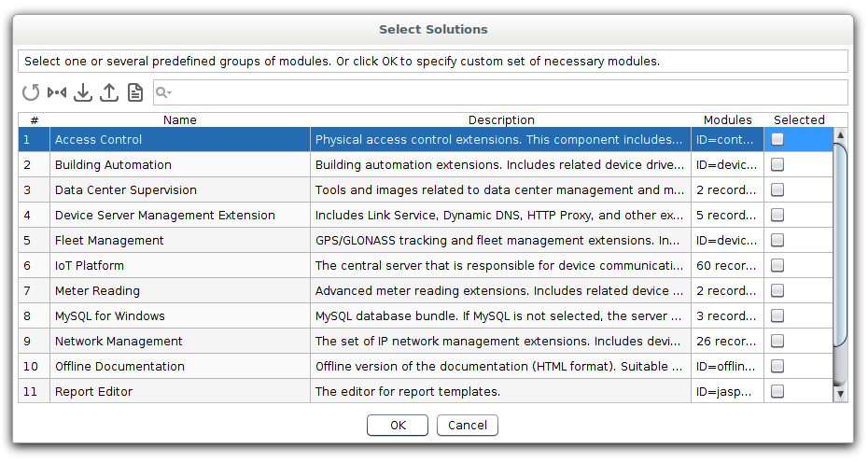Select the MySQL for Windows checkbox
Viewport: 868px width, 462px height.
point(777,315)
